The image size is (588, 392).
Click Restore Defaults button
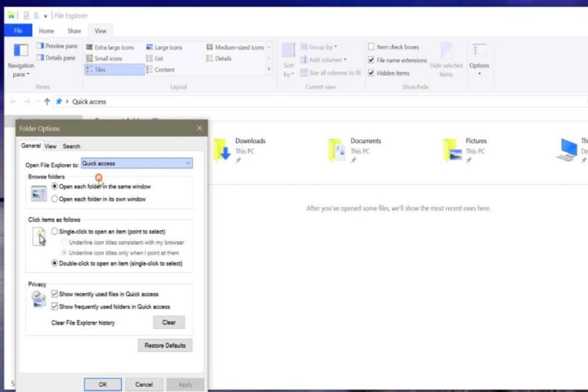coord(165,345)
